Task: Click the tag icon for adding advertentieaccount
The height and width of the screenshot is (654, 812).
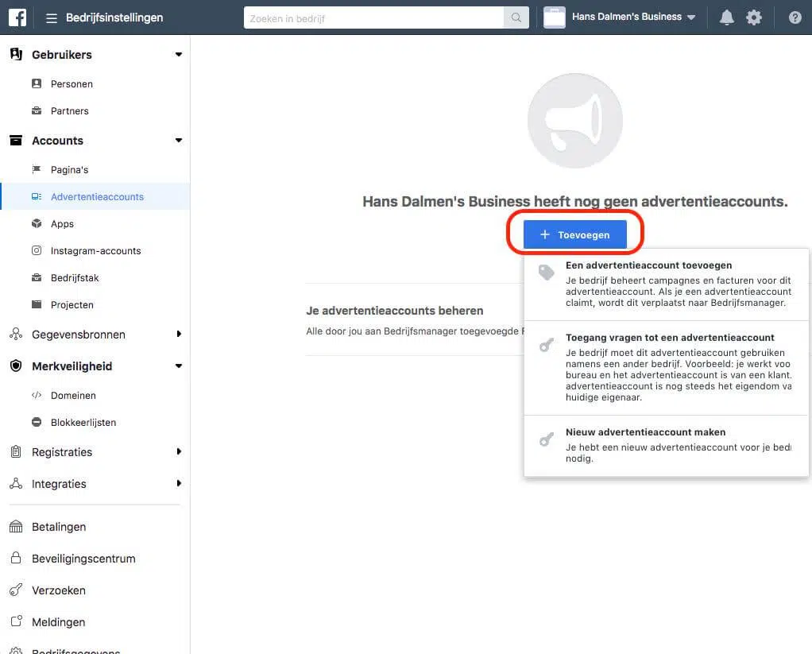Action: [546, 273]
